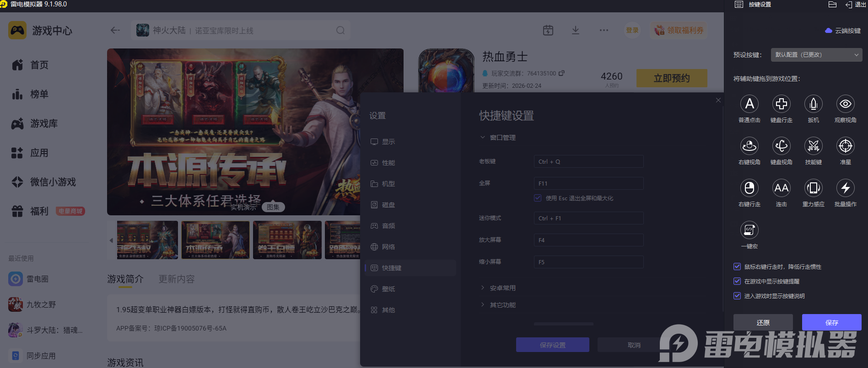Open the 预设按键 preset dropdown
This screenshot has height=368, width=868.
[817, 55]
